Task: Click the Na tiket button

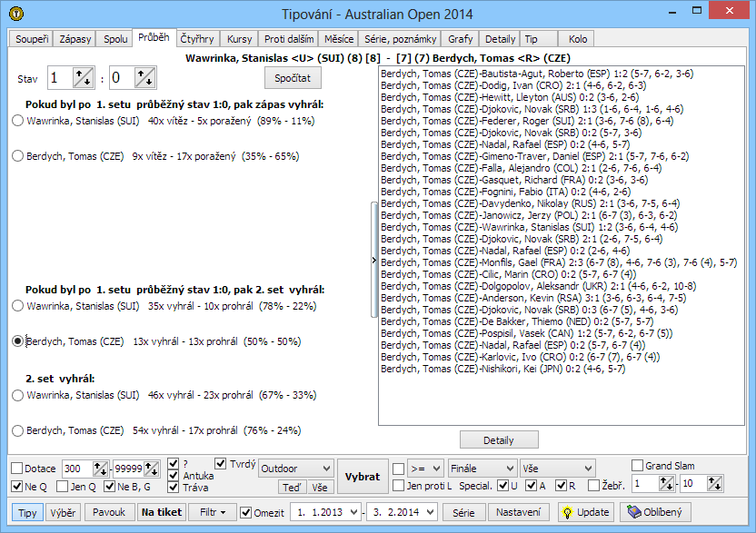Action: click(162, 512)
